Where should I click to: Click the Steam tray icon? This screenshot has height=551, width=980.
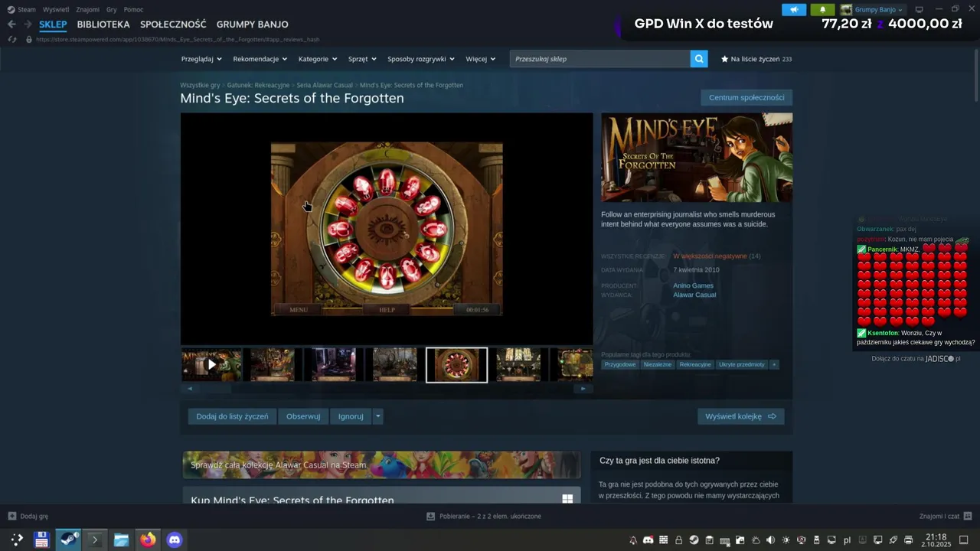(694, 540)
